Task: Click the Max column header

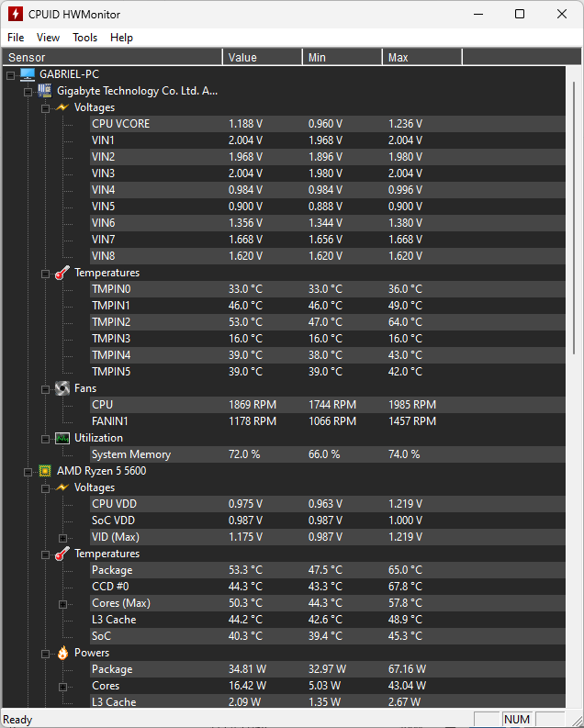Action: (422, 57)
